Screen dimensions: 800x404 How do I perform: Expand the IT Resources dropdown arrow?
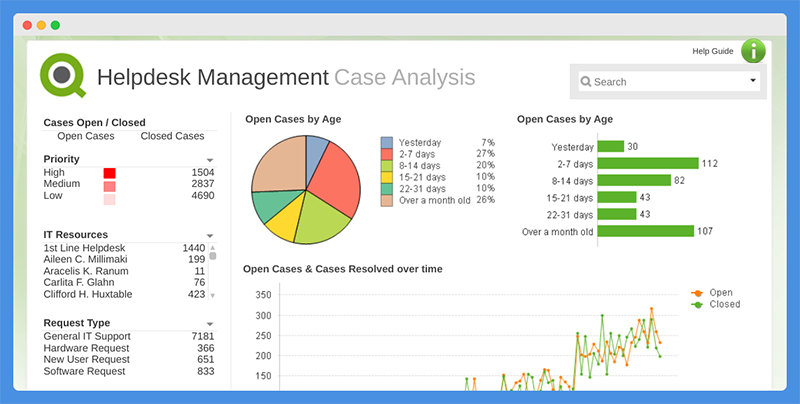coord(210,236)
